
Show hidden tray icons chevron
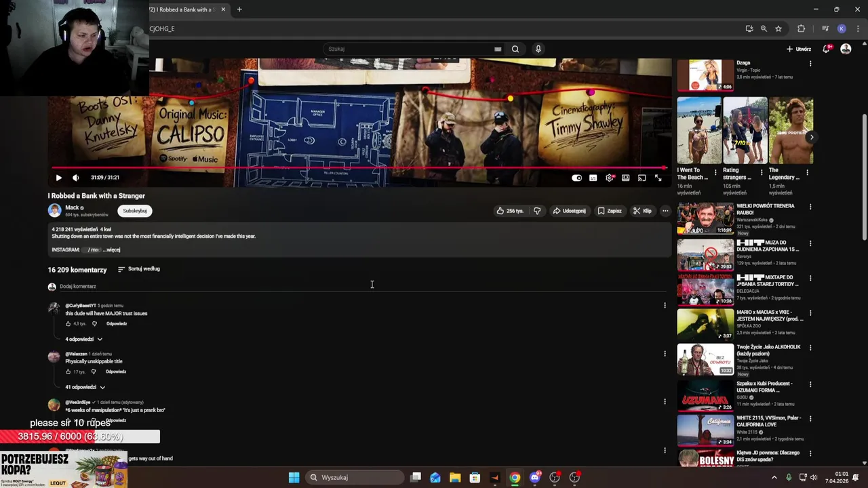[774, 477]
